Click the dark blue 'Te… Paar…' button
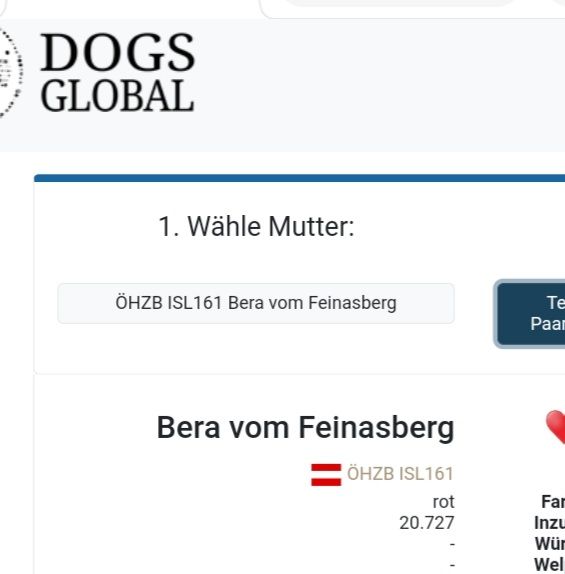 (531, 314)
